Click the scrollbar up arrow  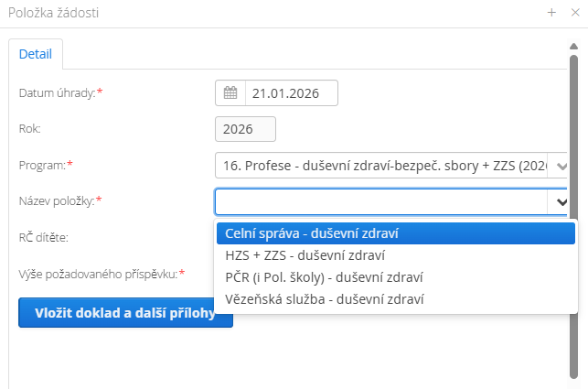[x=573, y=44]
